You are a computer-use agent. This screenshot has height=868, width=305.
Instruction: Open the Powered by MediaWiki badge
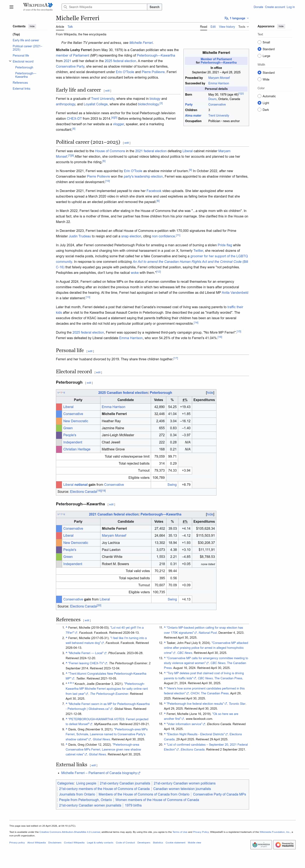click(285, 844)
